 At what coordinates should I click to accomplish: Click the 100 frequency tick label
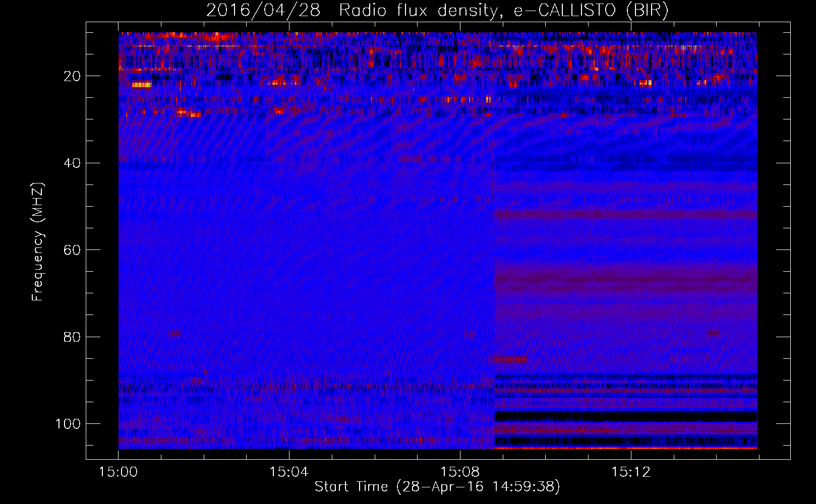pyautogui.click(x=68, y=424)
